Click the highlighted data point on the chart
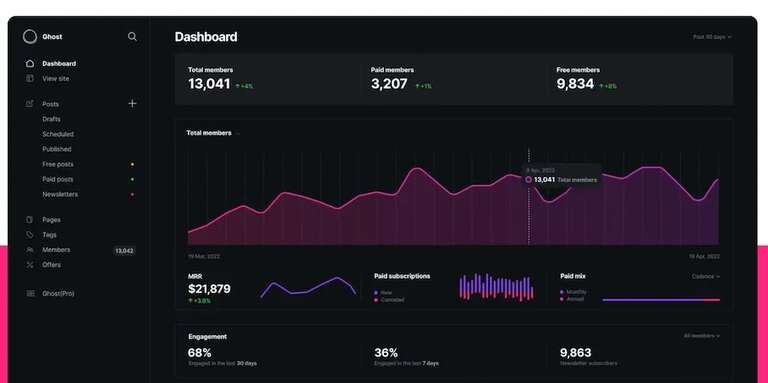The image size is (768, 383). [528, 180]
